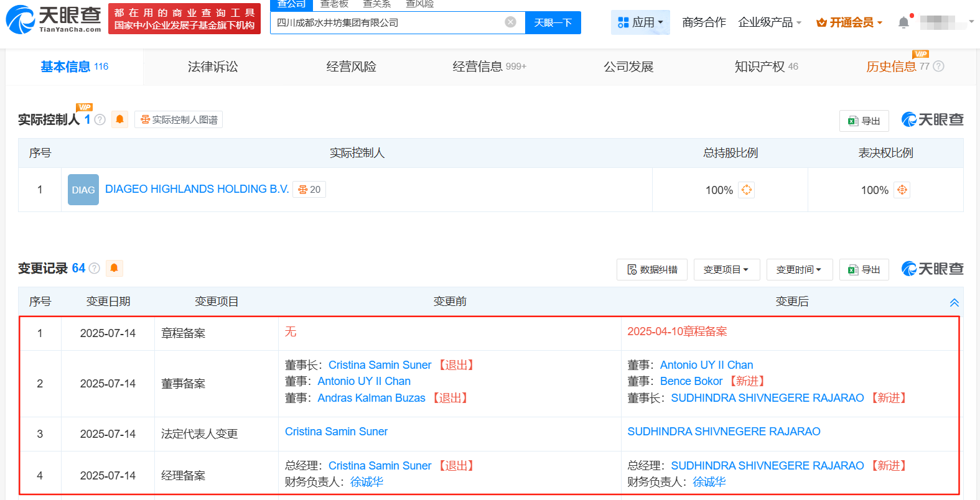
Task: Open SUDHINDRA SHIVNEGERE RAJARAO in 法定代表人变更 row
Action: coord(724,432)
